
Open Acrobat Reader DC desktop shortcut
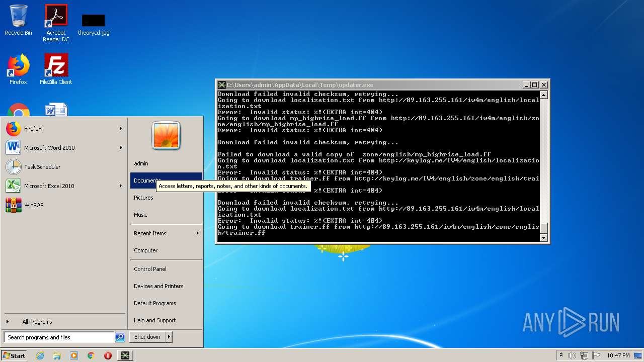pos(56,23)
